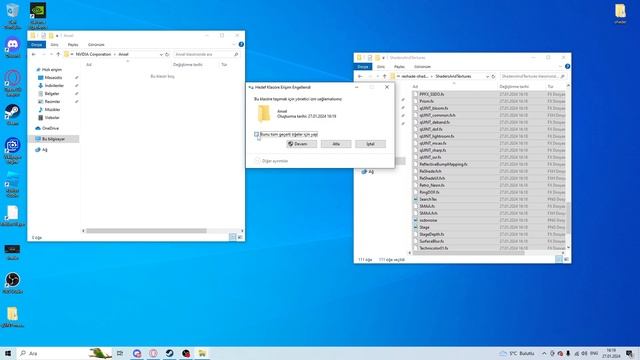Click horizontal scrollbar in the Ansel window
The height and width of the screenshot is (360, 640).
pyautogui.click(x=146, y=231)
